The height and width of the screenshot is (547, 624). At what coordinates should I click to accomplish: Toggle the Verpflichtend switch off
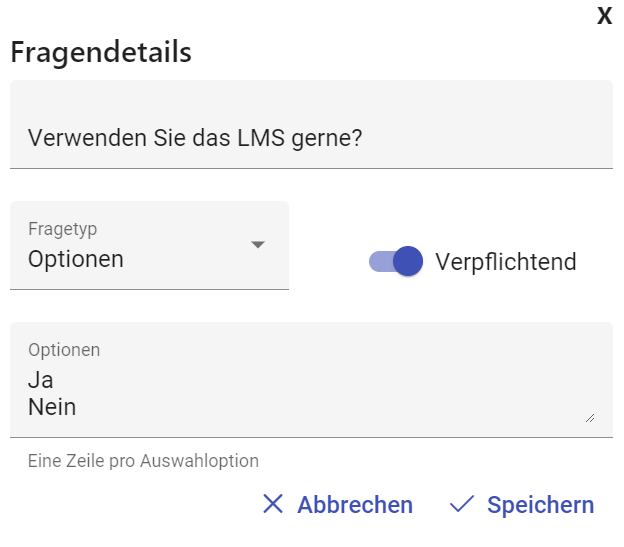click(x=396, y=261)
